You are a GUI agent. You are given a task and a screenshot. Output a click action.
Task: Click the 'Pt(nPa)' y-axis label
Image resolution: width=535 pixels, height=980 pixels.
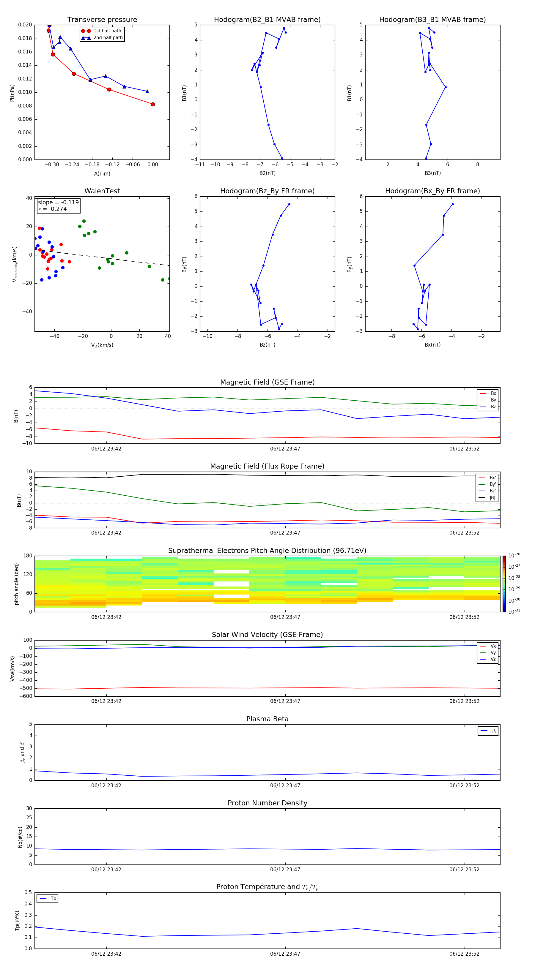coord(12,93)
